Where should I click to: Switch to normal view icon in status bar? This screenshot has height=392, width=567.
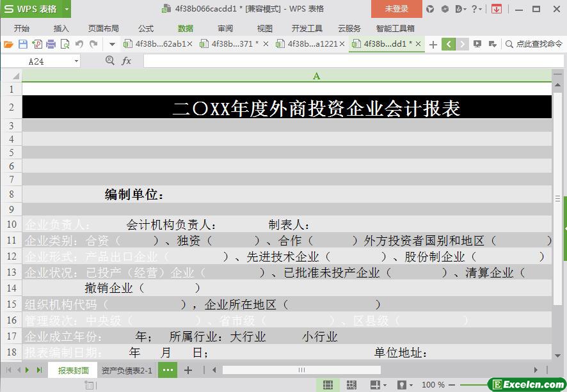(328, 385)
